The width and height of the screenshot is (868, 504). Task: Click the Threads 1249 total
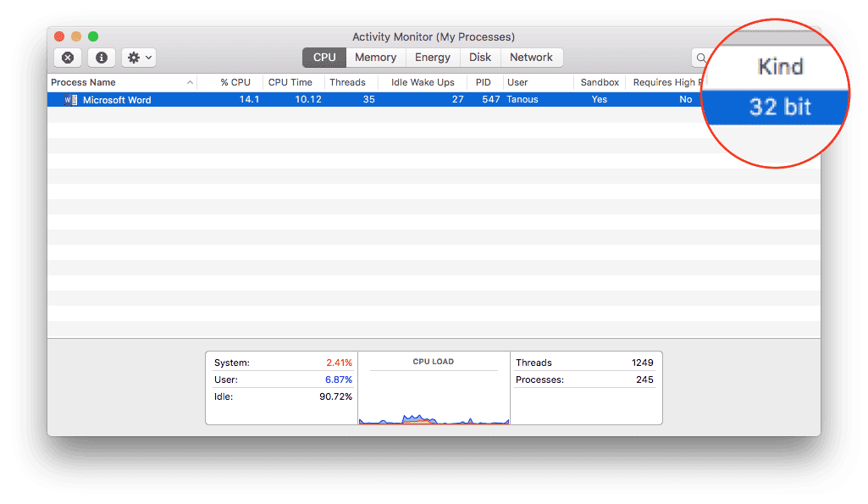click(x=584, y=363)
